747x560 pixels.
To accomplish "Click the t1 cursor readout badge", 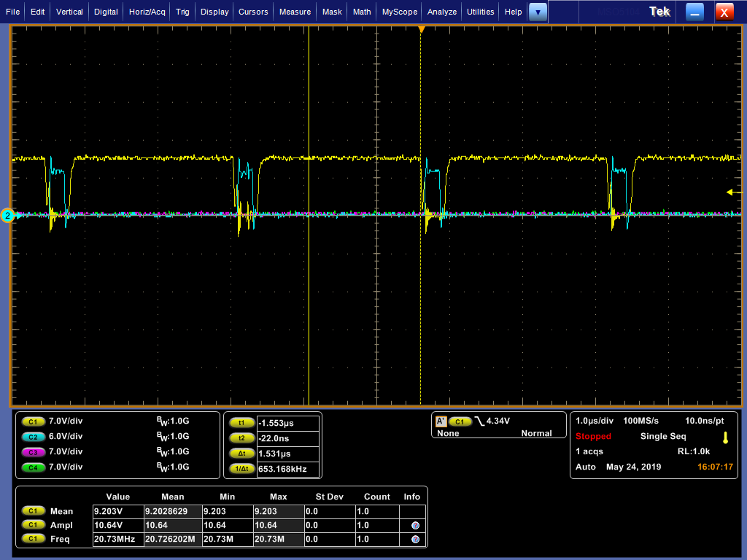I will (240, 423).
